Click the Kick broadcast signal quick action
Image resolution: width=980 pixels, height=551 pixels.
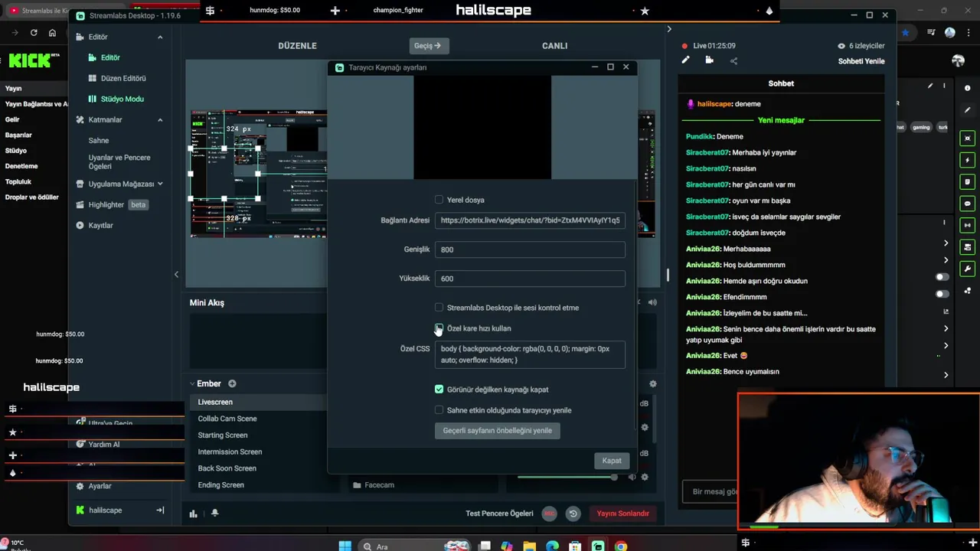pos(968,225)
